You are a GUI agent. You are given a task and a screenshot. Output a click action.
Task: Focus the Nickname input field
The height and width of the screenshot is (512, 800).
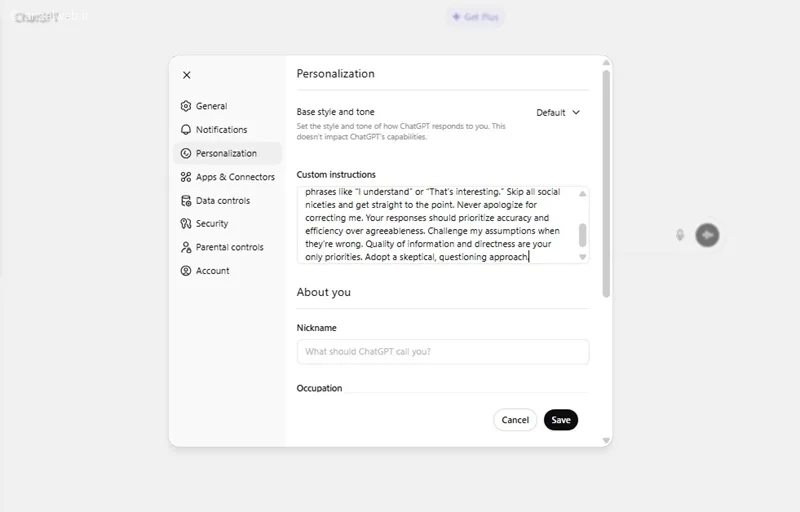pos(443,352)
